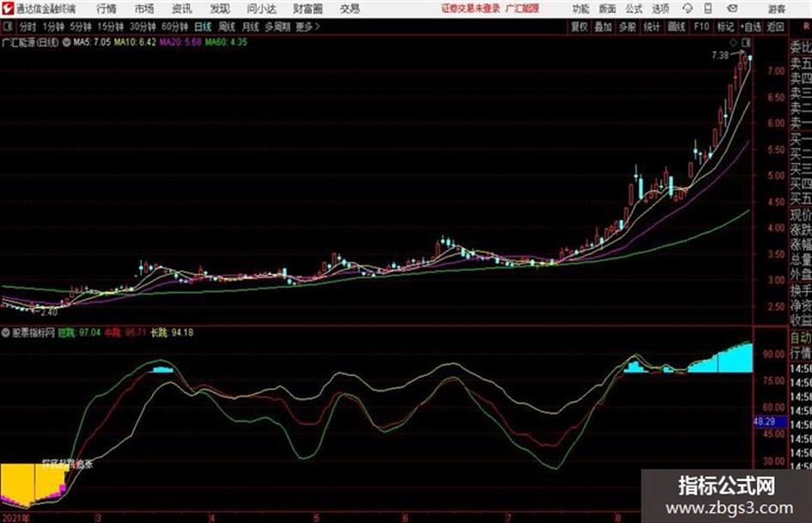Viewport: 812px width, 523px height.
Task: Click the 叠加 overlay button
Action: tap(603, 27)
